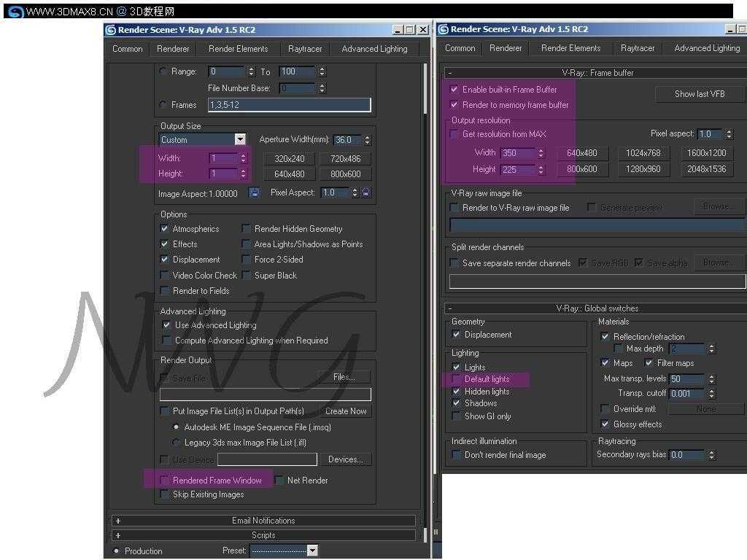Click Create Now button

pos(345,411)
